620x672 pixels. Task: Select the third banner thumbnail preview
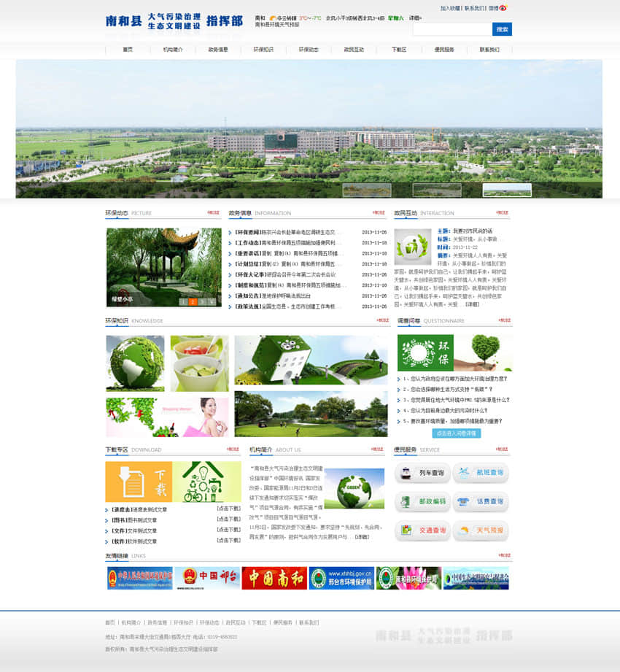506,190
